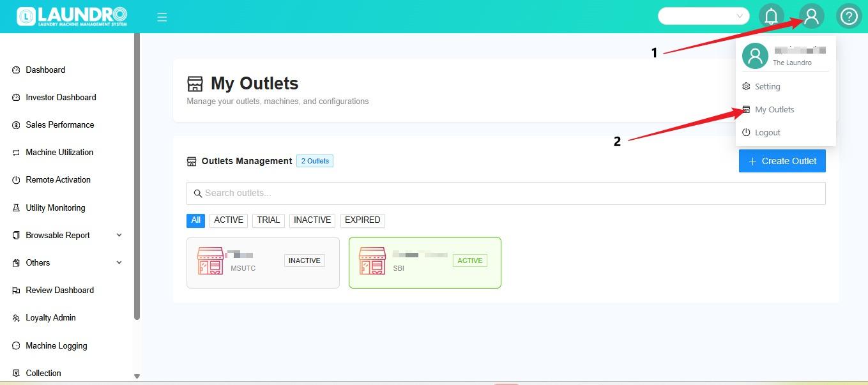Viewport: 868px width, 385px height.
Task: Click the Laundro logo
Action: 72,16
